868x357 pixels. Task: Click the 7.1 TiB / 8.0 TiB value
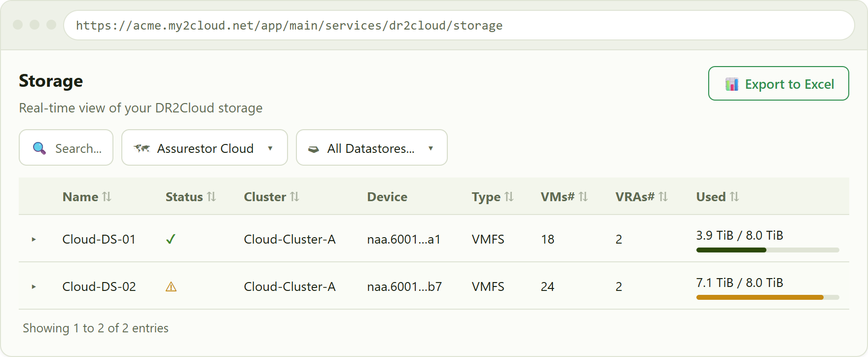pos(740,283)
